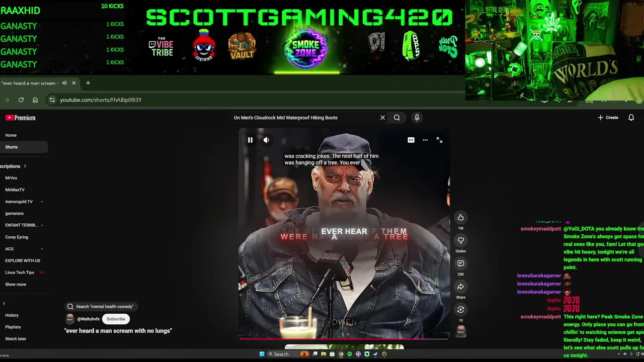
Task: Enter fullscreen on the Short player
Action: (439, 140)
